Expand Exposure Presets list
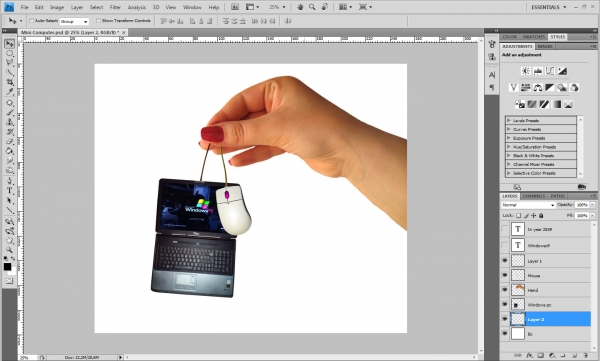This screenshot has height=361, width=600. 509,138
